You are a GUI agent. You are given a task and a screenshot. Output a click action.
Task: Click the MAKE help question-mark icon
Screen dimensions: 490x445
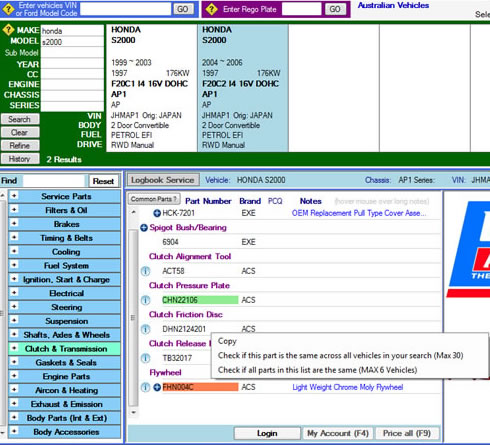pos(8,30)
